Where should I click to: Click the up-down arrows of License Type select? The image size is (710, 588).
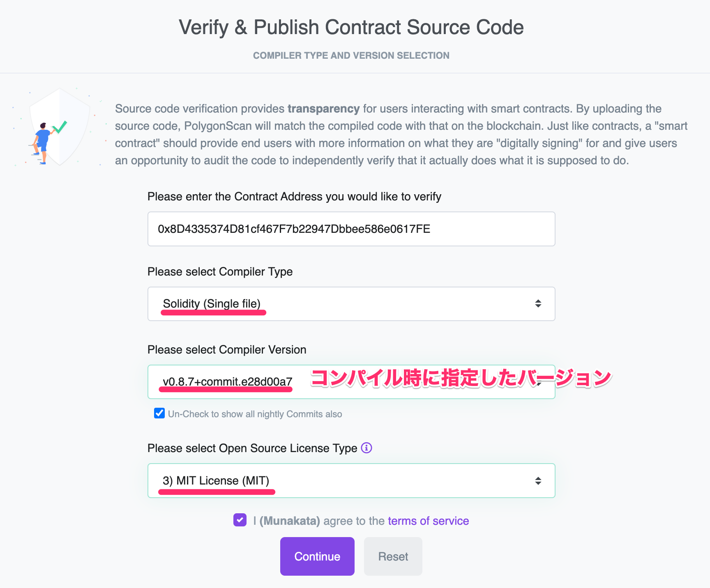tap(538, 481)
